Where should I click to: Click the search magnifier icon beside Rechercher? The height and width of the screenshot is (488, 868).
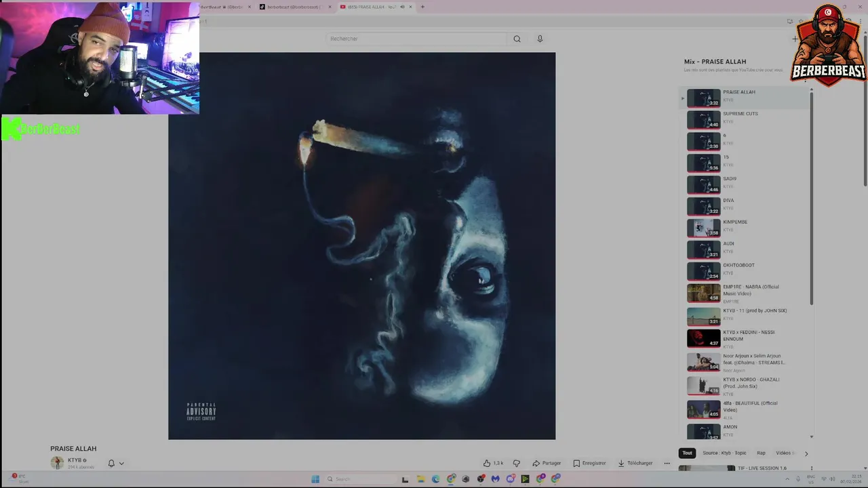coord(517,39)
